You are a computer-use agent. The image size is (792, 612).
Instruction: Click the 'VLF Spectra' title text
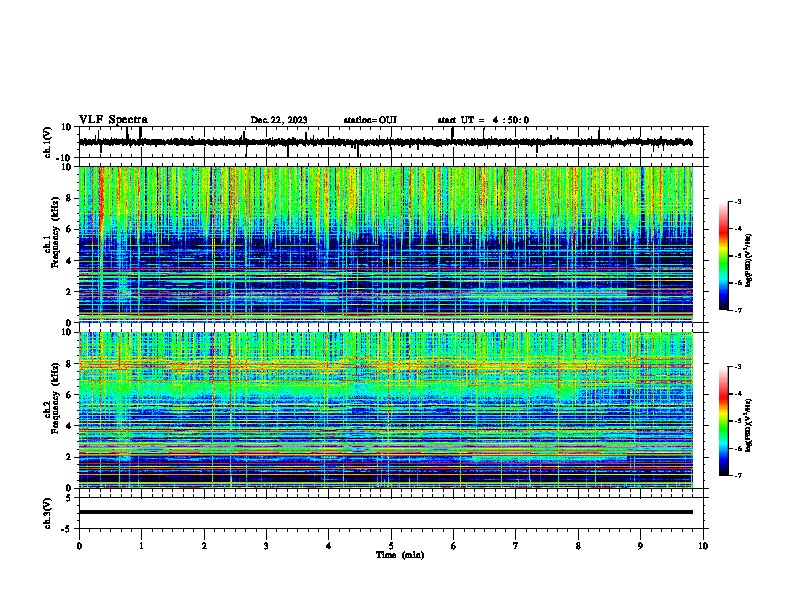pos(113,120)
